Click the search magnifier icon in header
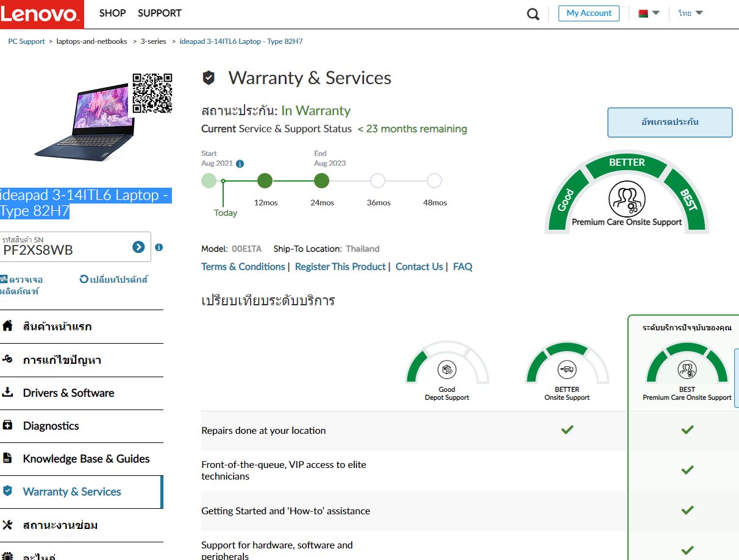Viewport: 739px width, 560px height. [533, 14]
